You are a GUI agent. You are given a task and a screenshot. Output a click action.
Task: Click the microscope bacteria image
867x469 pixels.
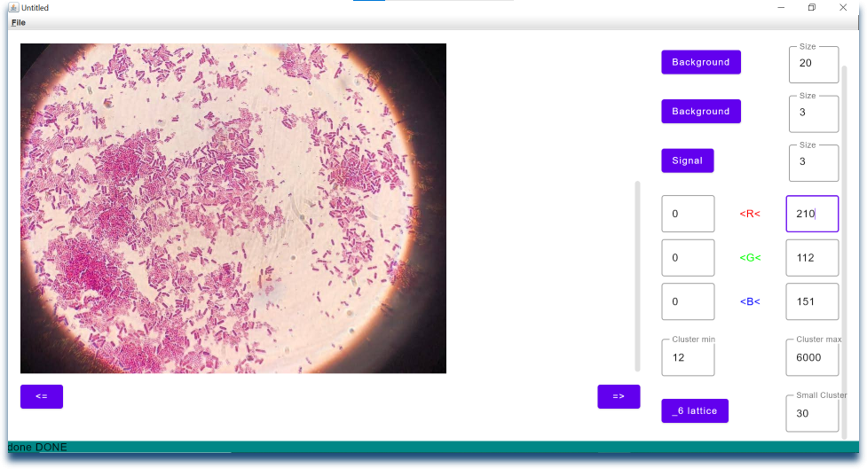click(233, 208)
